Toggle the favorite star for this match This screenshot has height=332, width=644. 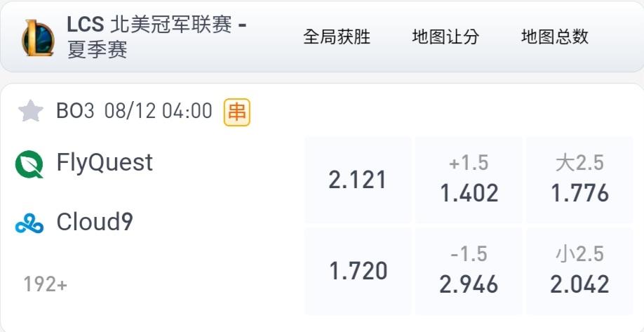tap(31, 112)
